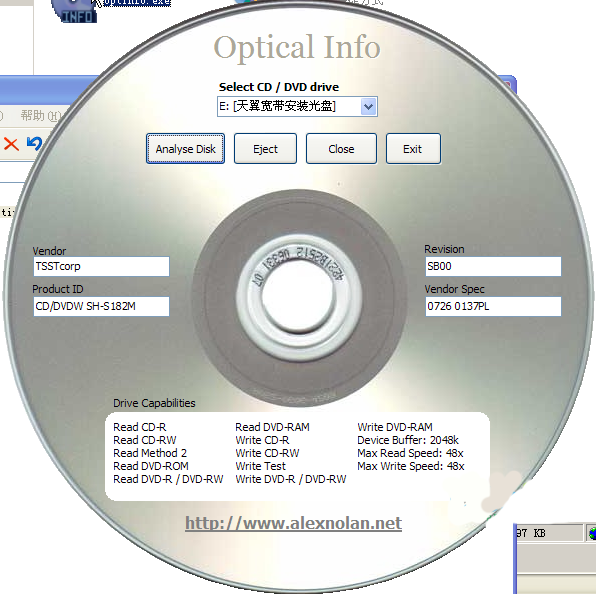
Task: Click the 'Read CD-RW' capability text
Action: click(x=145, y=440)
